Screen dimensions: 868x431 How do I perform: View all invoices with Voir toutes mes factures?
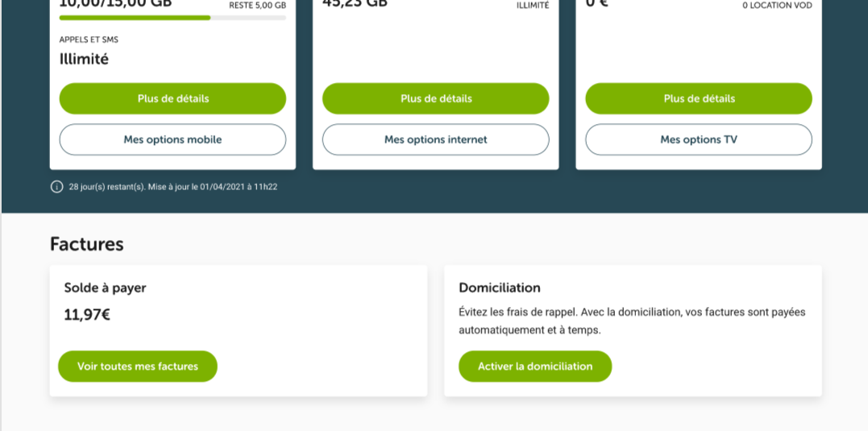(x=138, y=367)
